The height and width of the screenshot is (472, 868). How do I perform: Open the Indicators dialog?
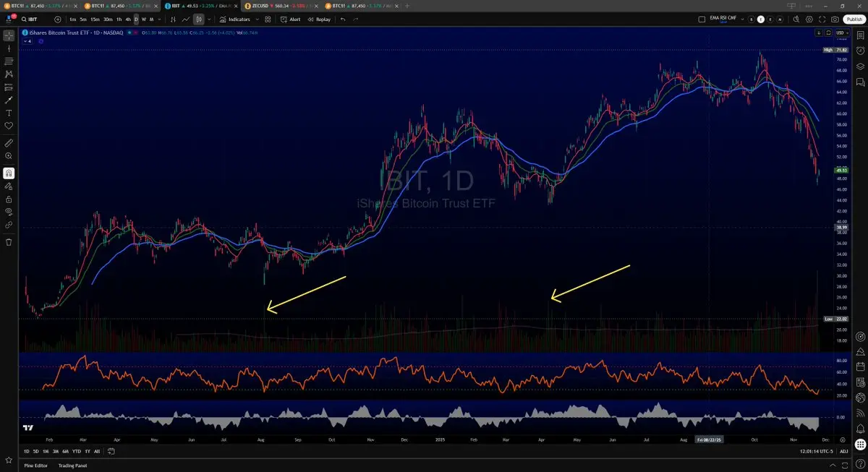point(234,20)
